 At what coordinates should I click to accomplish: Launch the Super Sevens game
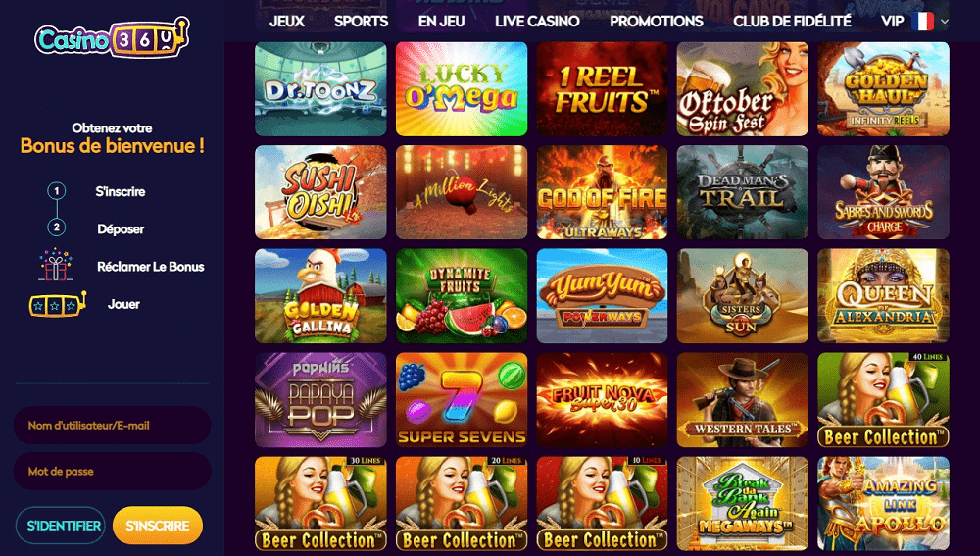(462, 400)
